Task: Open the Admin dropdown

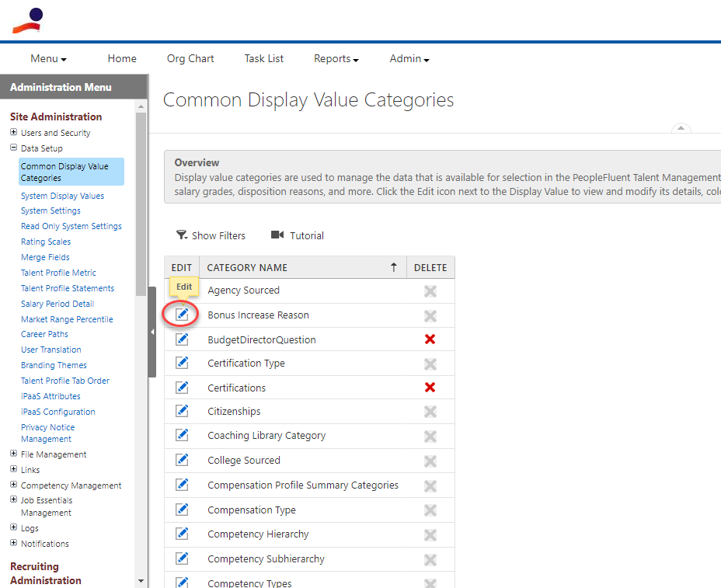Action: [409, 59]
